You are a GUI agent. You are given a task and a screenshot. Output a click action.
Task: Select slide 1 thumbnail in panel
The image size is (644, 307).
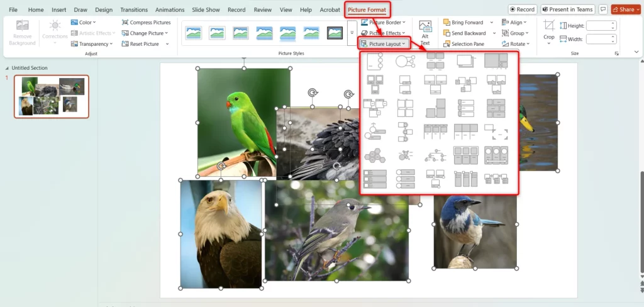[x=52, y=96]
